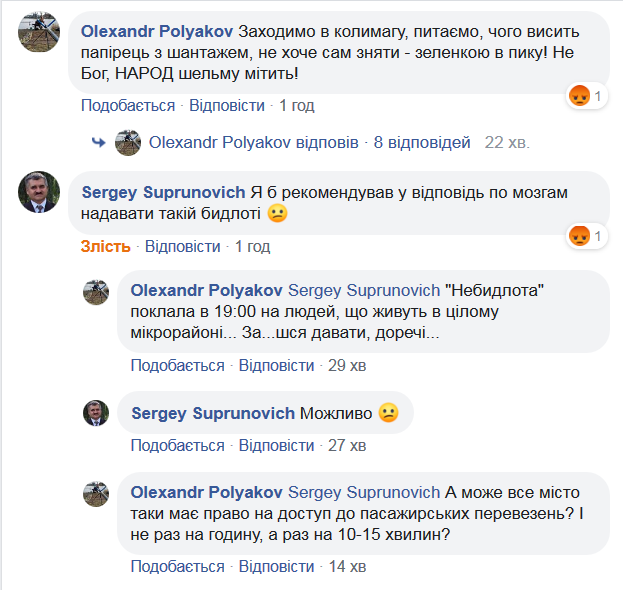The image size is (623, 590).
Task: Open the '1 год' timestamp of top comment
Action: (297, 106)
